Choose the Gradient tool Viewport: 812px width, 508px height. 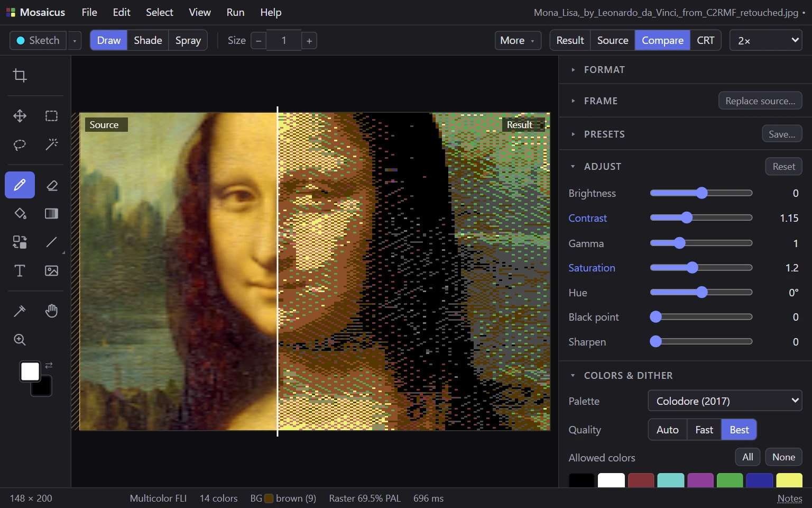[51, 214]
